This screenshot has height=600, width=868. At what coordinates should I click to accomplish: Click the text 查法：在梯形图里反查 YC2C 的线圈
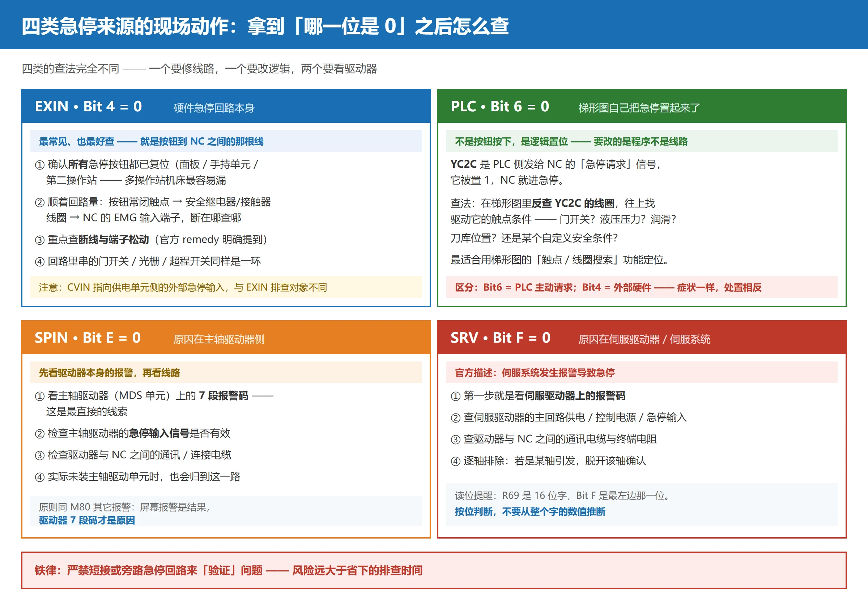[532, 203]
